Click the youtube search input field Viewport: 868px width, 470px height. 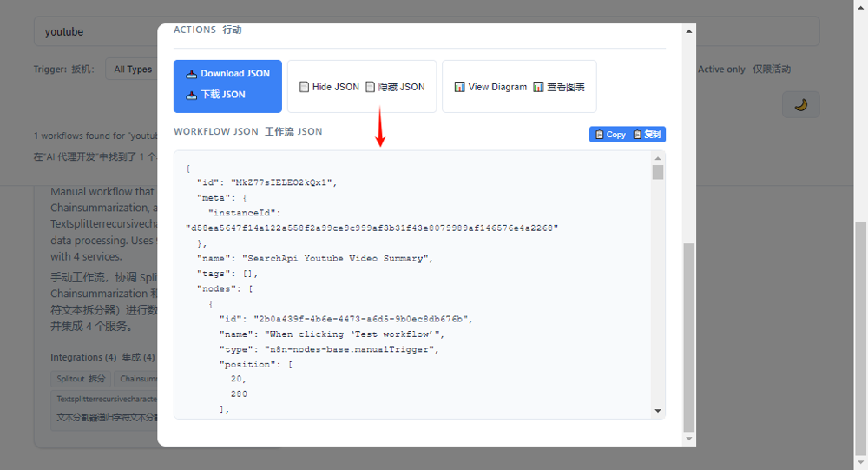point(95,32)
